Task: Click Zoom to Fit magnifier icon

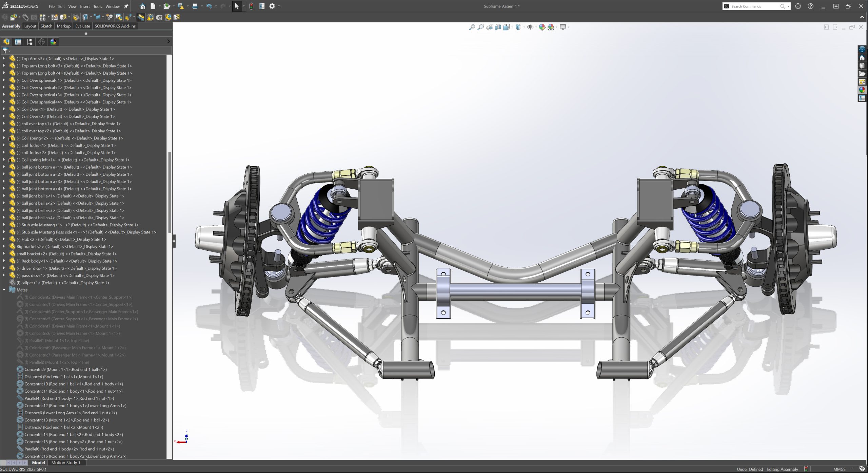Action: click(472, 27)
